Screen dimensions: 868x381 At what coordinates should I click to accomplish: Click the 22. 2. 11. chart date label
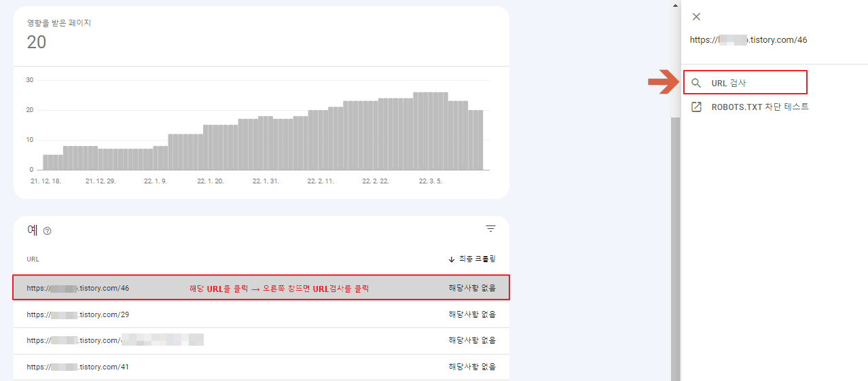click(x=321, y=181)
